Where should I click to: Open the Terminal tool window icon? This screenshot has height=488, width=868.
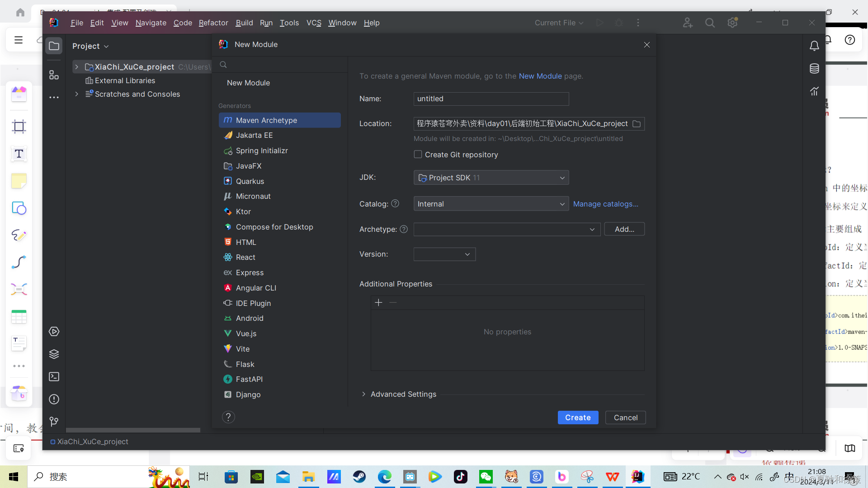click(54, 377)
